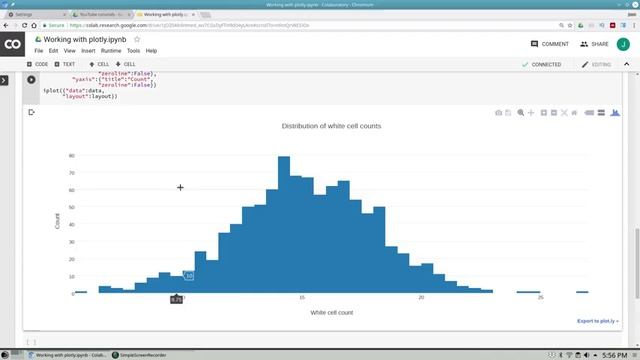Viewport: 640px width, 360px height.
Task: Enable show closest data on hover
Action: coord(589,113)
